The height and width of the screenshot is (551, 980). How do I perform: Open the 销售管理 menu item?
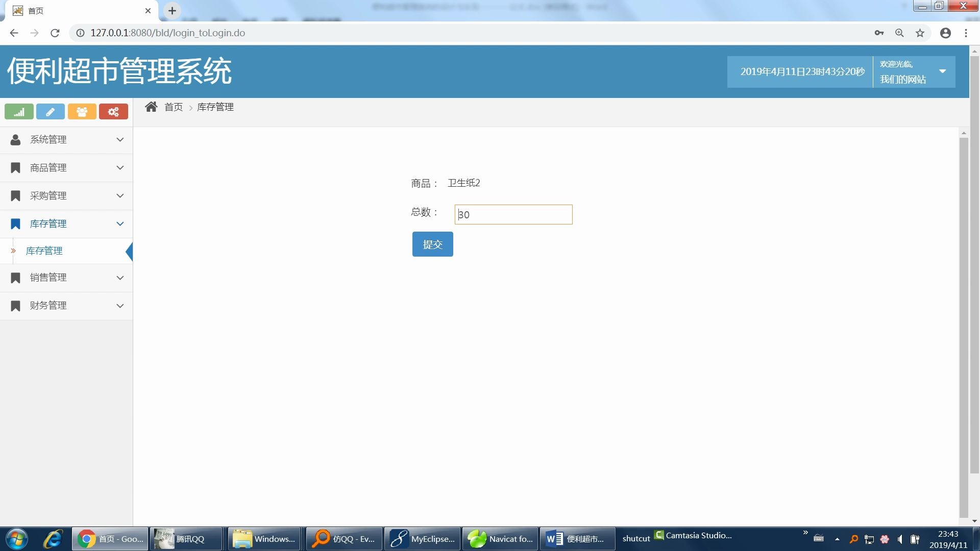[x=66, y=278]
